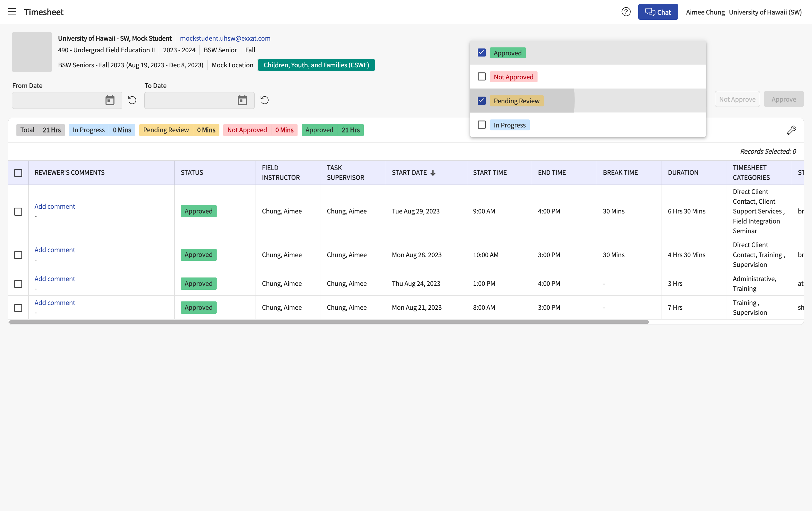Select the Thu Aug 24, 2023 row checkbox
This screenshot has height=511, width=812.
pos(18,284)
